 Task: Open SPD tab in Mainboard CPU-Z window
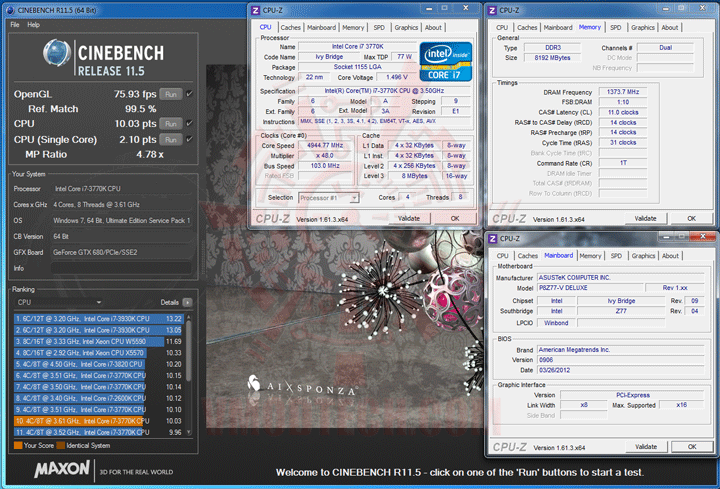tap(616, 256)
